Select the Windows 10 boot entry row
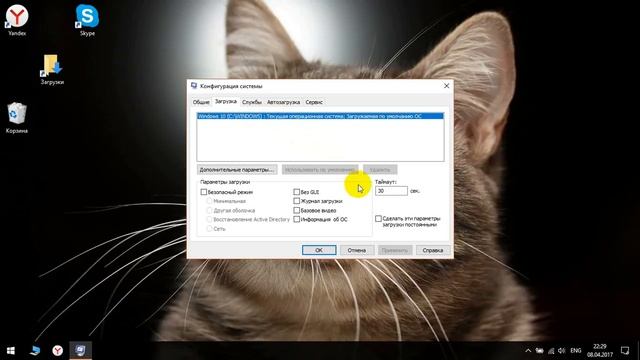 coord(320,116)
